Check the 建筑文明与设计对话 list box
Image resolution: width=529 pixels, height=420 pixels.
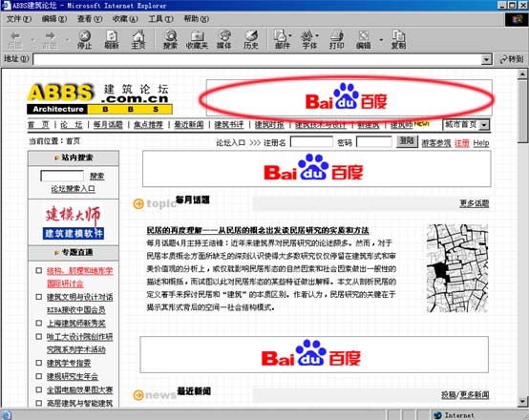(x=39, y=297)
